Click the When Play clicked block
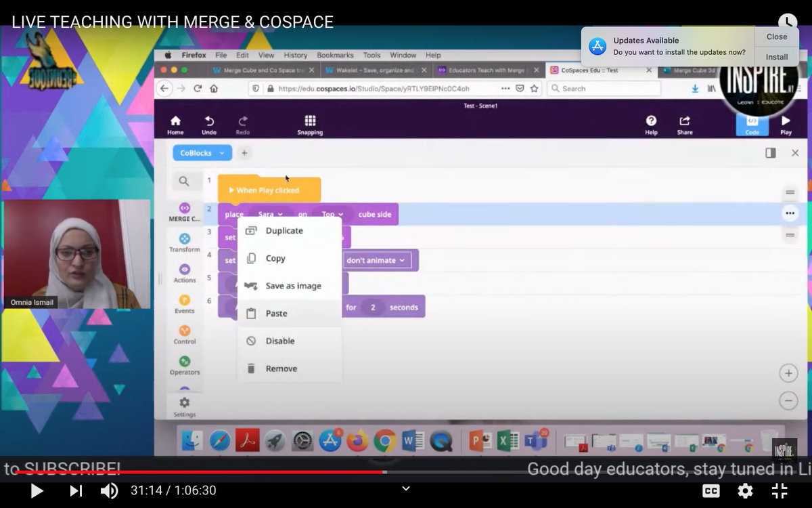Screen dimensions: 812x508 [269, 190]
